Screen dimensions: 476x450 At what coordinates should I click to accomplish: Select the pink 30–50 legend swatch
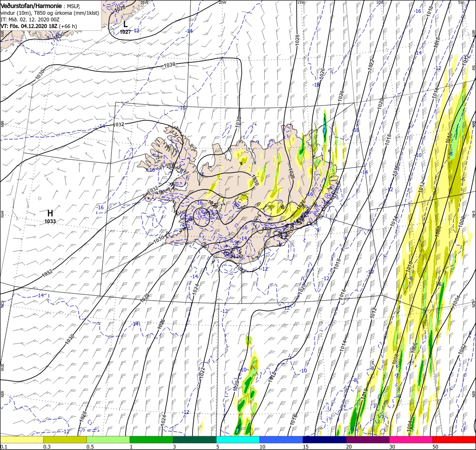tap(411, 440)
